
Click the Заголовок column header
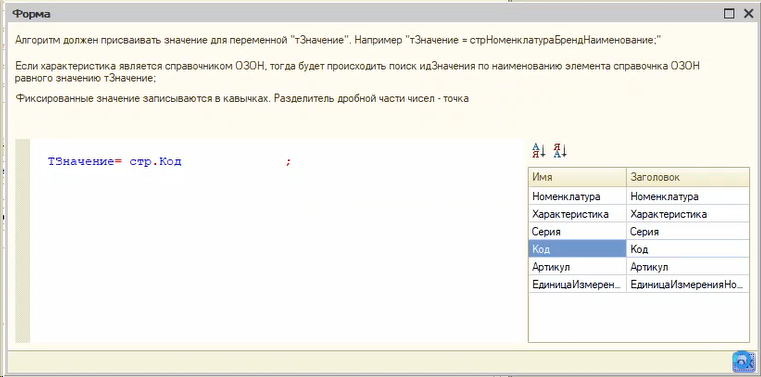(x=688, y=178)
